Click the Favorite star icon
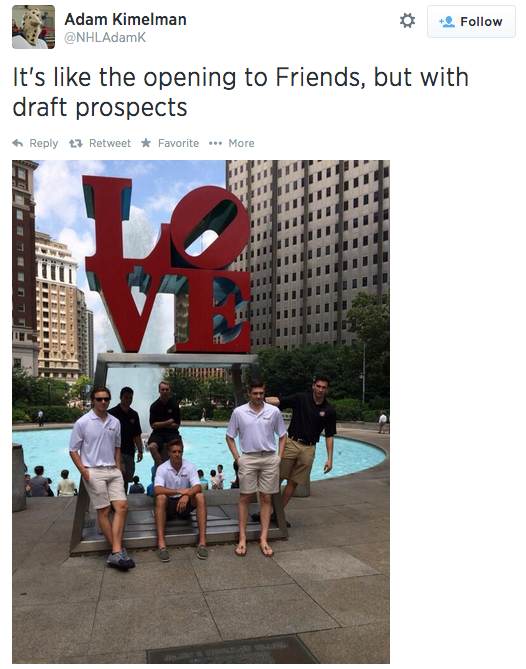The height and width of the screenshot is (669, 526). (x=146, y=143)
